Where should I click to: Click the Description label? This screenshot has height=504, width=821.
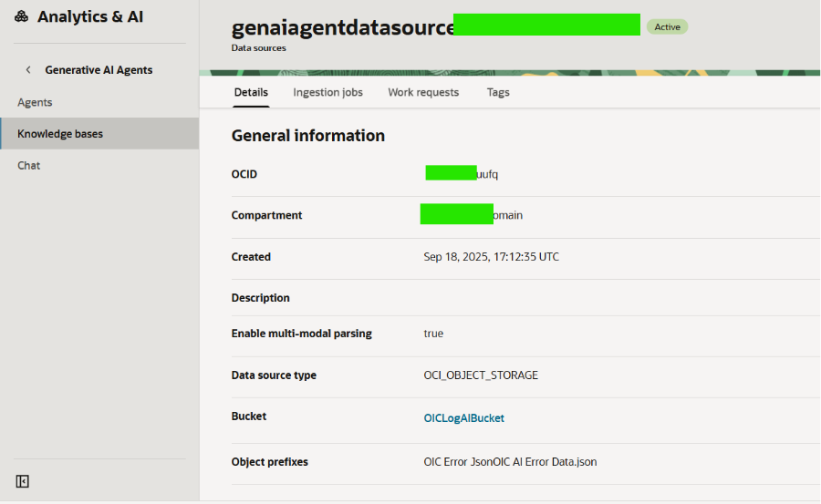click(260, 297)
